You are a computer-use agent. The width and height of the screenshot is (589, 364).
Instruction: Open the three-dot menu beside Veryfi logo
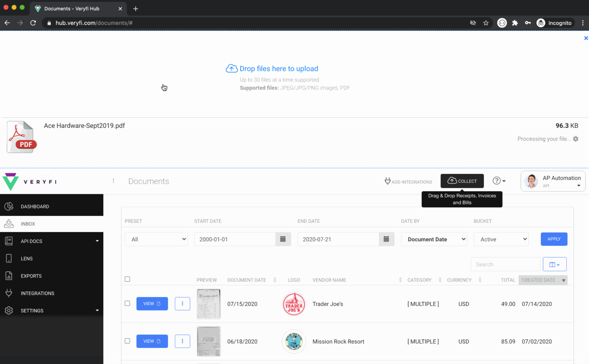click(x=113, y=181)
